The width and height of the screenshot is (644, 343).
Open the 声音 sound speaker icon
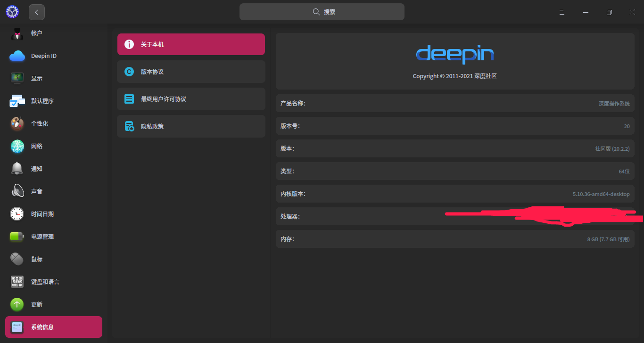(17, 191)
